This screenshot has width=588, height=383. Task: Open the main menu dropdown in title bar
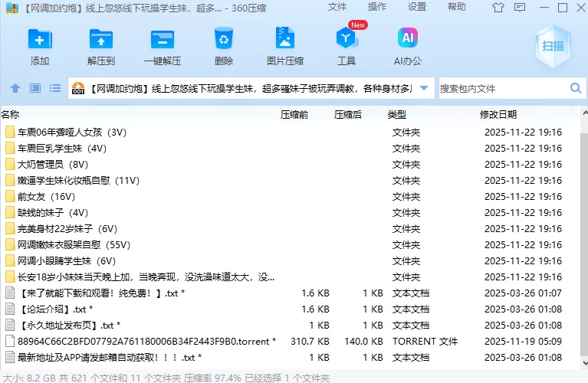point(521,8)
